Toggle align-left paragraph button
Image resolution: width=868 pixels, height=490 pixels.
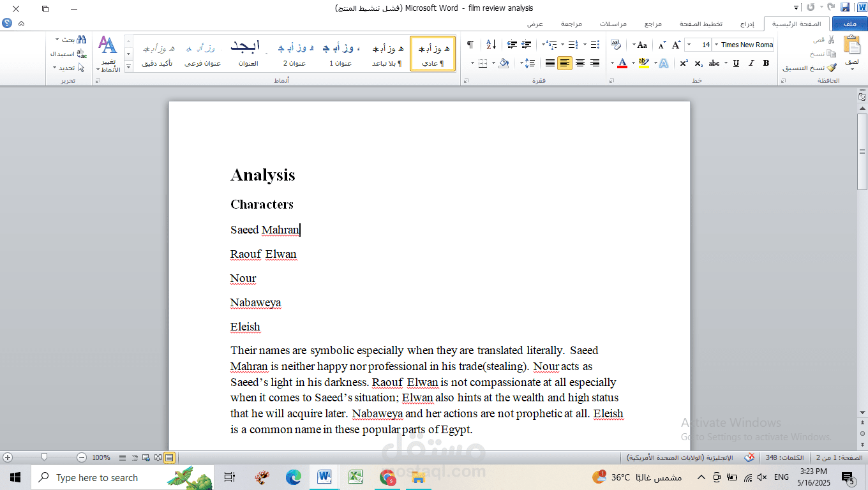pyautogui.click(x=565, y=63)
